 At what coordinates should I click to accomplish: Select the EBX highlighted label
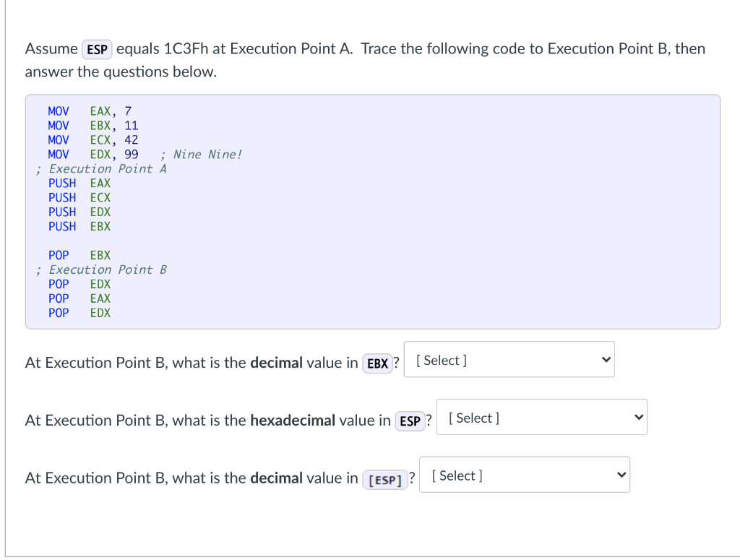[377, 363]
